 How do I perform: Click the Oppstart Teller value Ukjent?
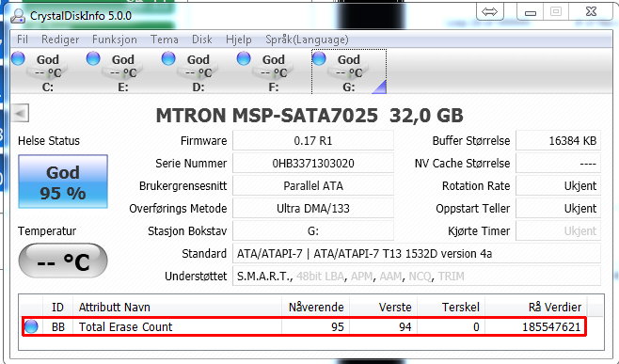[x=558, y=208]
